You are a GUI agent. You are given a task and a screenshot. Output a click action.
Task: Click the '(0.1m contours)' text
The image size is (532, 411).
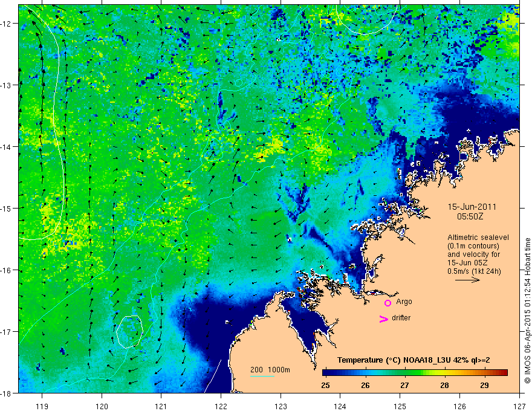point(473,246)
